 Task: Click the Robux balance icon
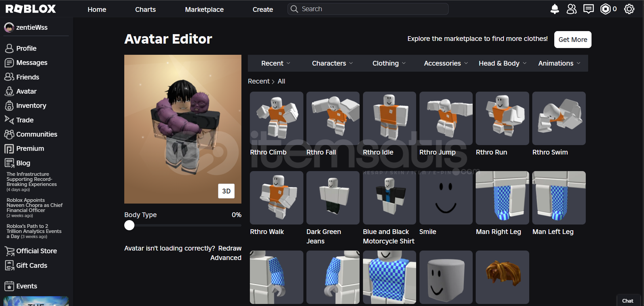605,9
